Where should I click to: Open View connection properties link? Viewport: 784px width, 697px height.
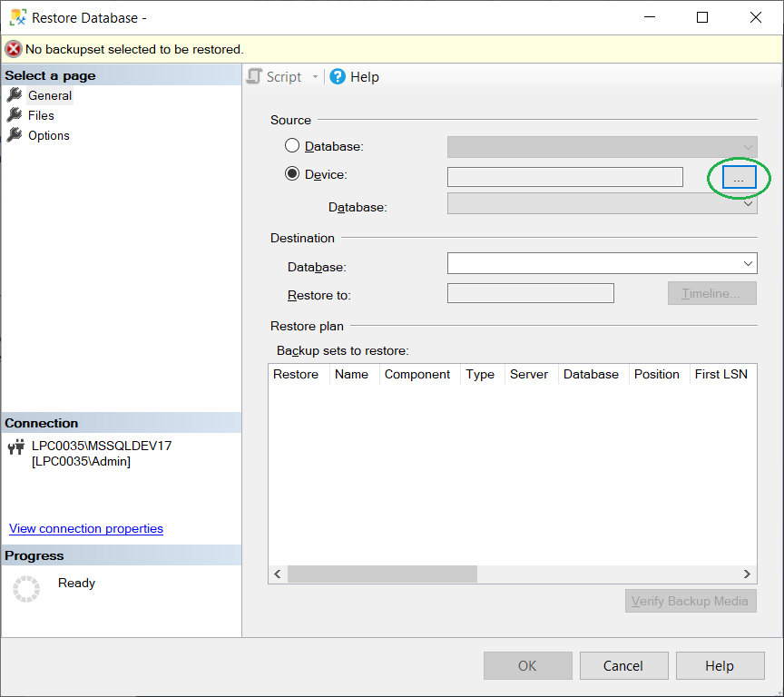[86, 528]
